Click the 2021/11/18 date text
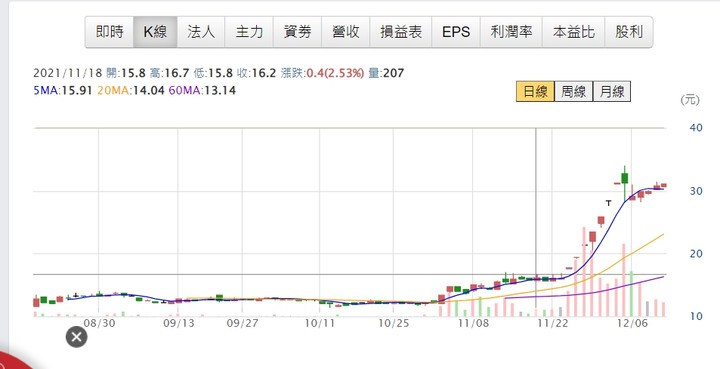Screen dimensions: 720x369 (x=67, y=73)
